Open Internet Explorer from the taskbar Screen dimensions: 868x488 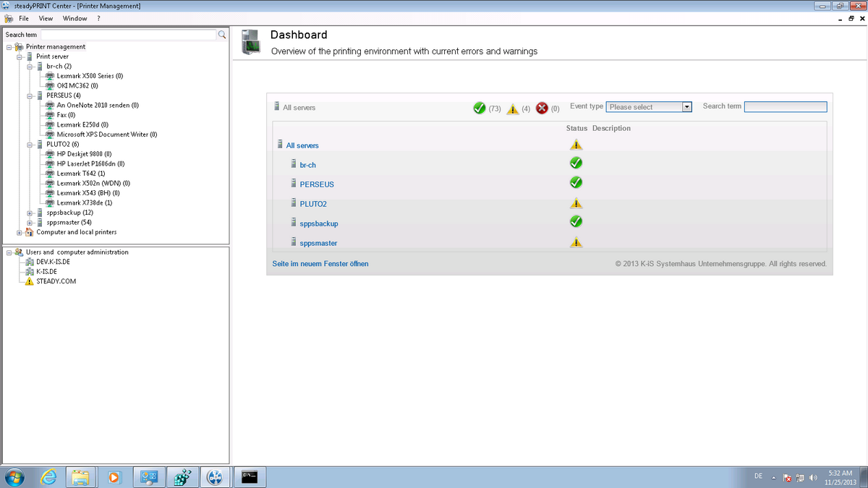pyautogui.click(x=49, y=476)
